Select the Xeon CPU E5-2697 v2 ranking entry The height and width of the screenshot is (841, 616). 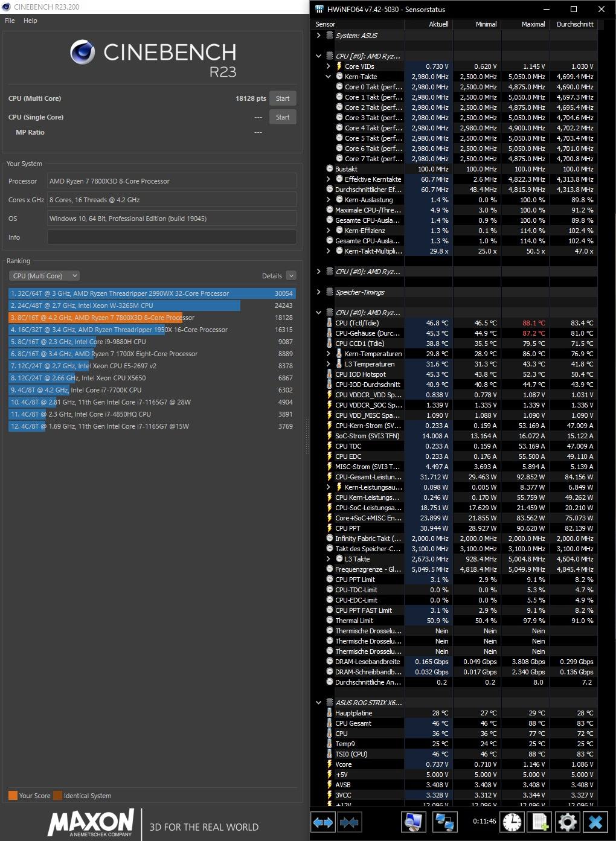152,366
